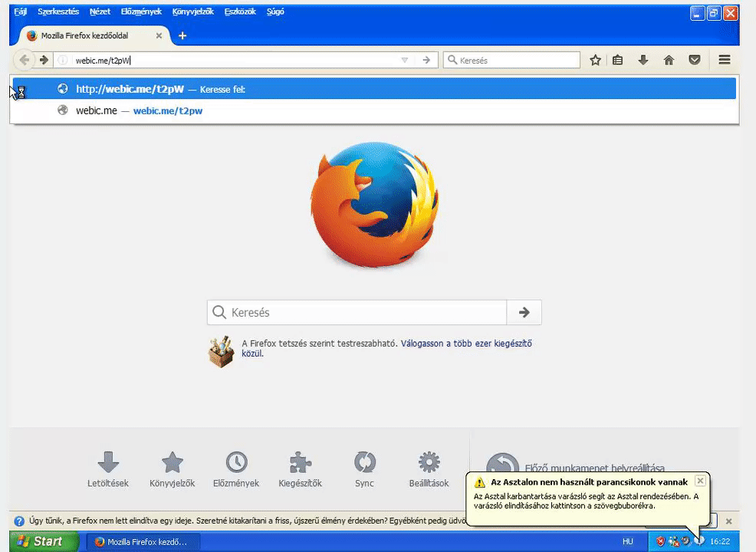Close the Mozilla Firefox kezdőoldal tab
Image resolution: width=756 pixels, height=552 pixels.
pyautogui.click(x=159, y=36)
